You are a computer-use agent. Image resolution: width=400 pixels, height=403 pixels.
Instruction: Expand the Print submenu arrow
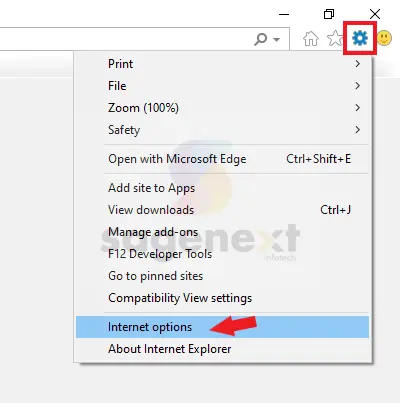357,63
